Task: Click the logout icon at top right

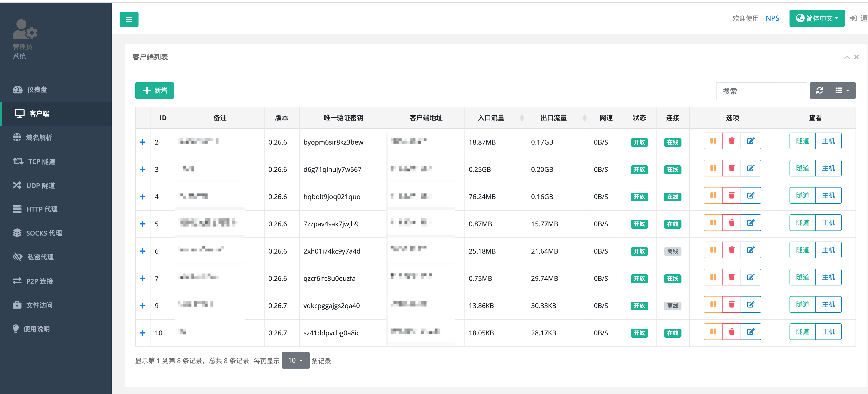Action: click(853, 18)
